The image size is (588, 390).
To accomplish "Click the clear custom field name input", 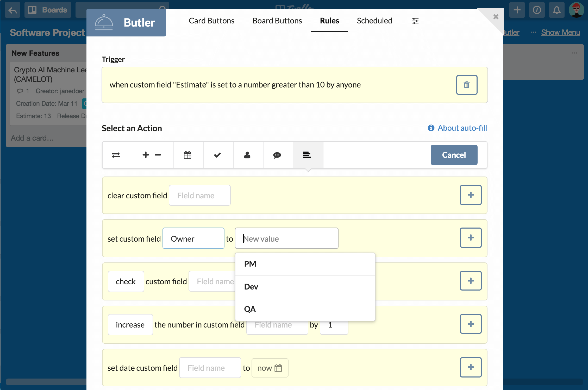I will click(x=199, y=196).
